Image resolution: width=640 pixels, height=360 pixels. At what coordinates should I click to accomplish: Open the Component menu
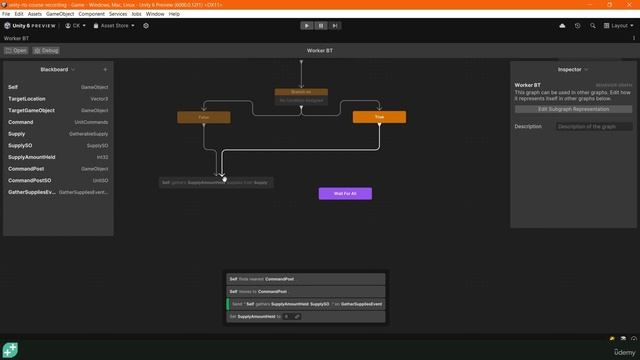coord(91,14)
